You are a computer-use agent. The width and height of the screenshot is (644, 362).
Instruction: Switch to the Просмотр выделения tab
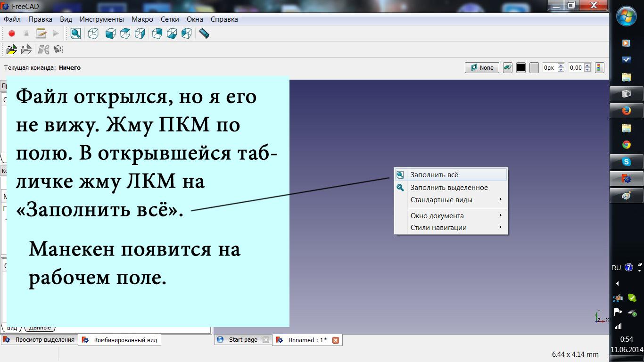(39, 339)
